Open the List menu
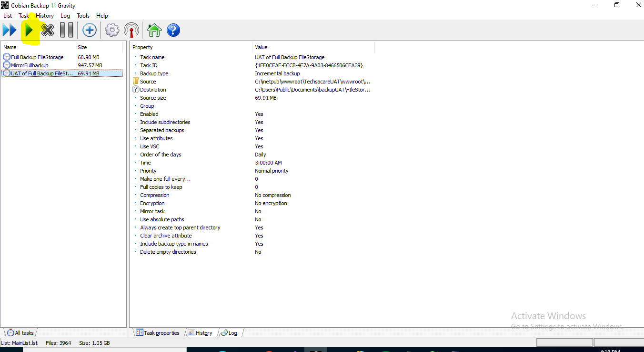This screenshot has width=644, height=352. click(x=8, y=16)
